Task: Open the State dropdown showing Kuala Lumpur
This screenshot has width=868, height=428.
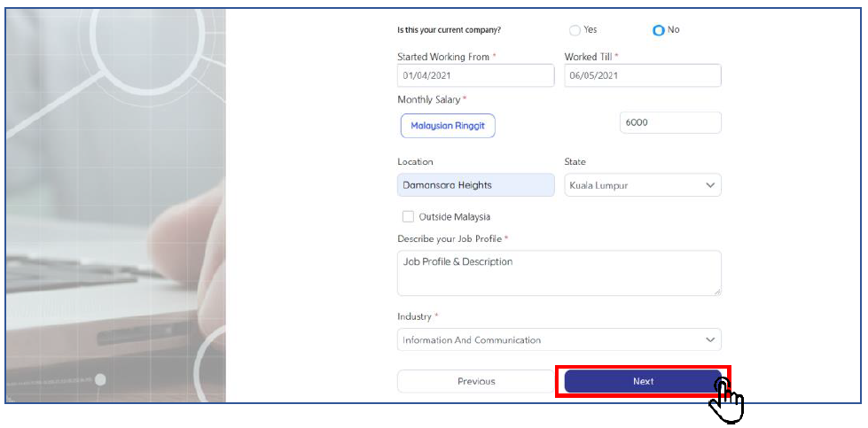Action: point(643,185)
